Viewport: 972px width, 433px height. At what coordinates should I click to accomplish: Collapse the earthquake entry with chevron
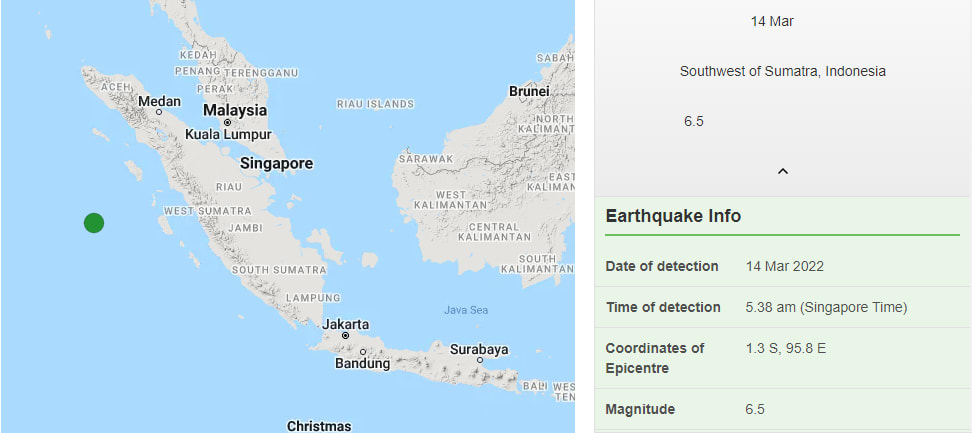(x=783, y=171)
